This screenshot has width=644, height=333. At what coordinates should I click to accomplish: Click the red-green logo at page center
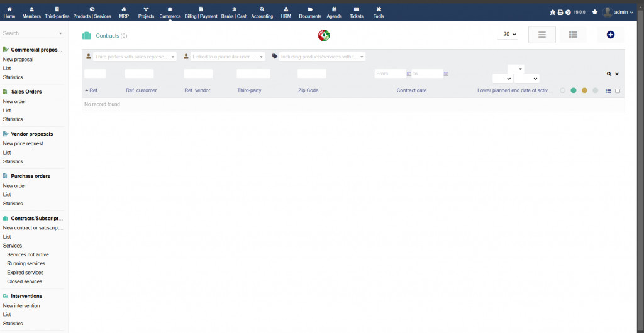point(324,35)
